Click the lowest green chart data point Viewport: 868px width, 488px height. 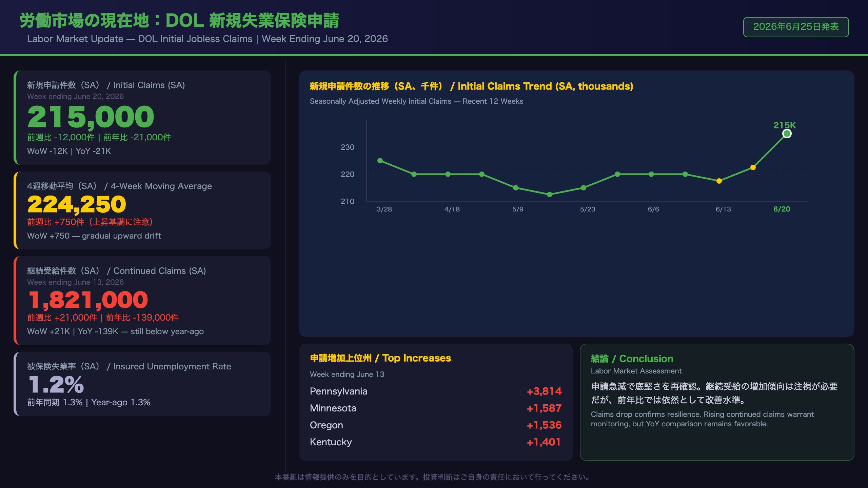point(550,195)
